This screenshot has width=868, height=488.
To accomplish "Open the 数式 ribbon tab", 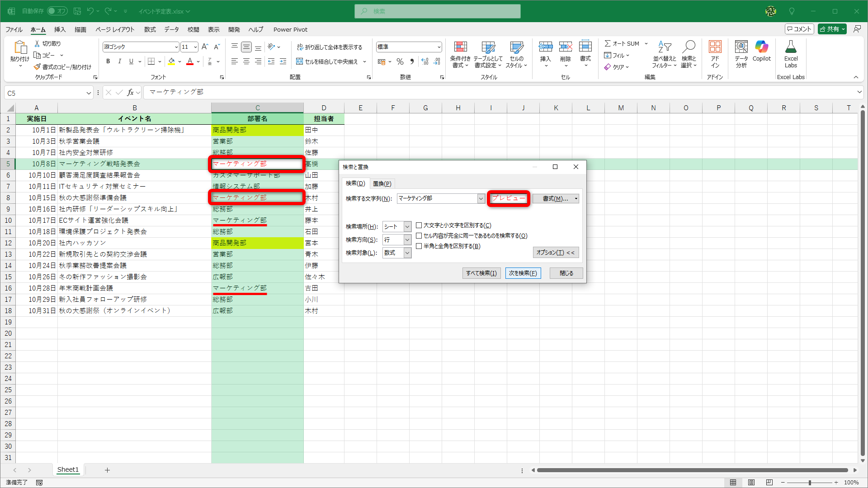I will point(150,29).
